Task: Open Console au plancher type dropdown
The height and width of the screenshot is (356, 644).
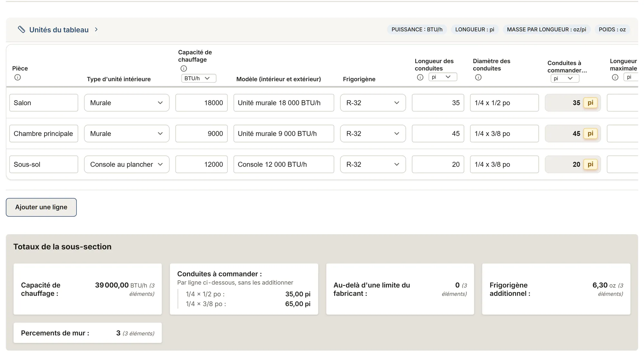Action: 127,164
